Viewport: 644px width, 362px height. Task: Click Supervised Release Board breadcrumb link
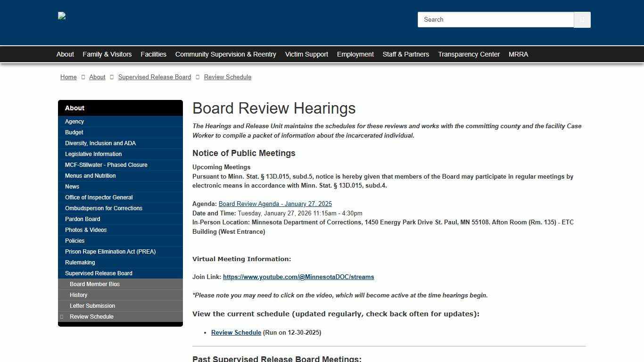pyautogui.click(x=155, y=77)
